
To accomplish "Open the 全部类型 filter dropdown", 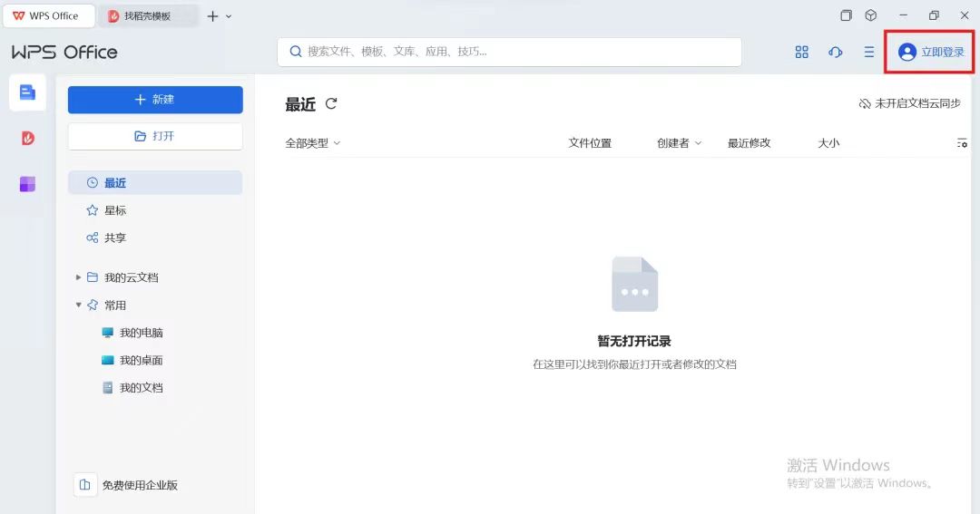I will point(312,143).
